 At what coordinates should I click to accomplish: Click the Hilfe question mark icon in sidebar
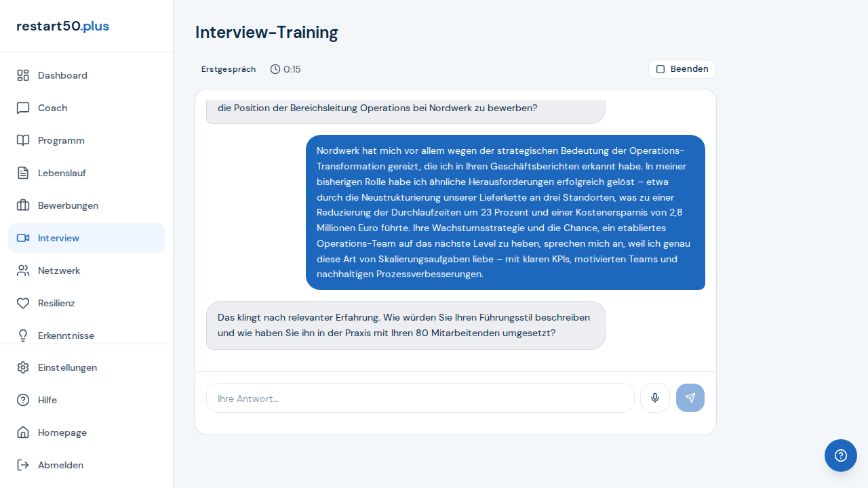[x=23, y=400]
